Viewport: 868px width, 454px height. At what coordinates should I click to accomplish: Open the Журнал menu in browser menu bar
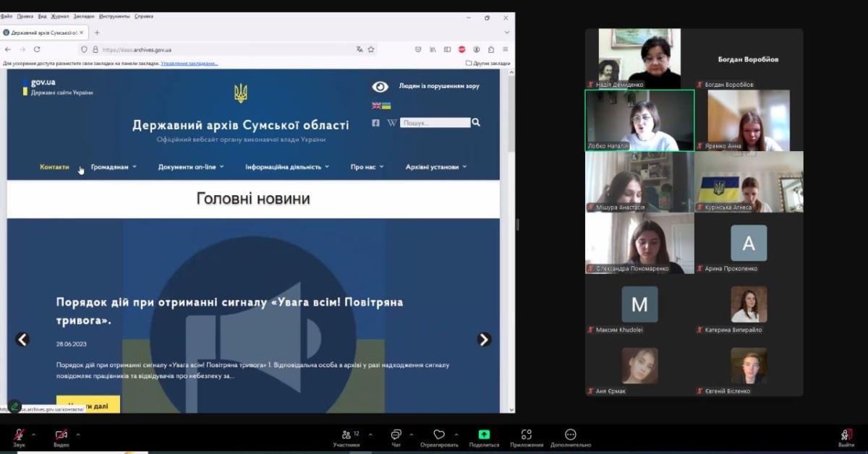pos(59,16)
